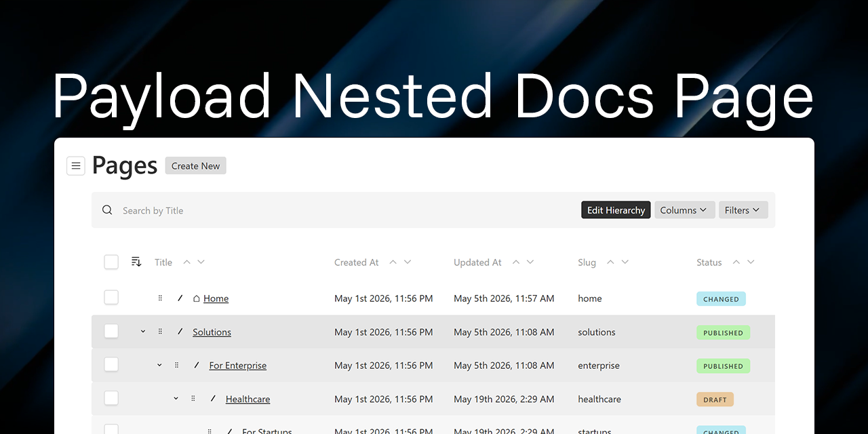868x434 pixels.
Task: Click the 'solutions' slug cell
Action: pyautogui.click(x=597, y=332)
